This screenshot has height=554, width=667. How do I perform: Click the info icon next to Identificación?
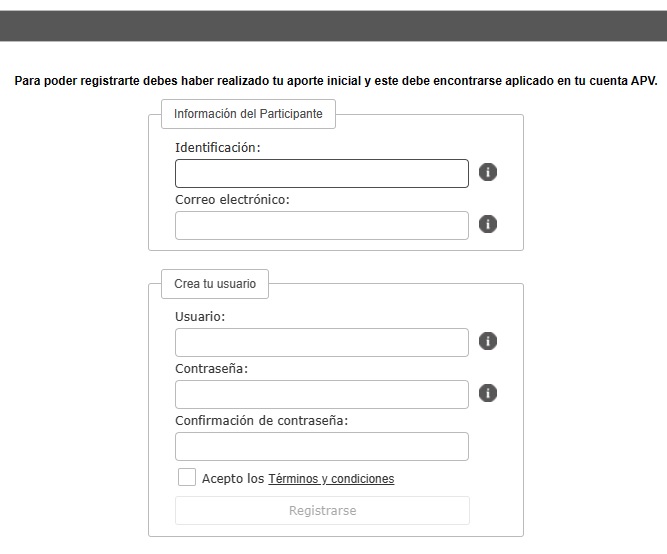coord(487,172)
